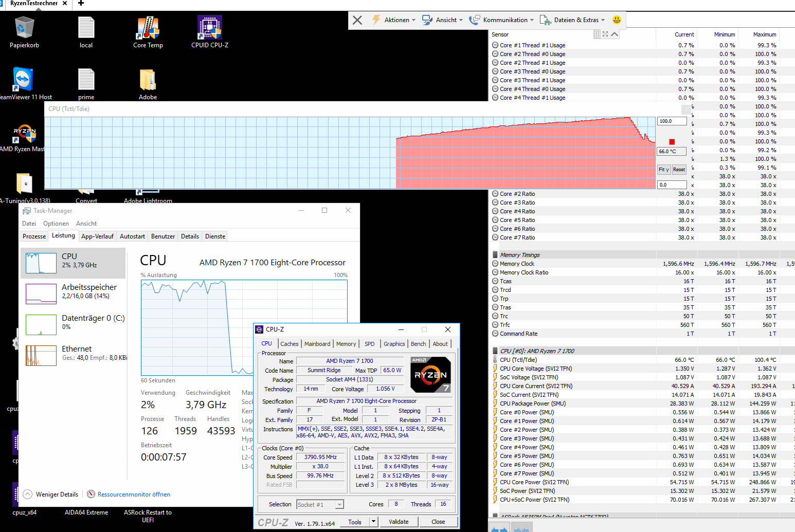
Task: Click toolbar grid layout icon
Action: [x=597, y=34]
